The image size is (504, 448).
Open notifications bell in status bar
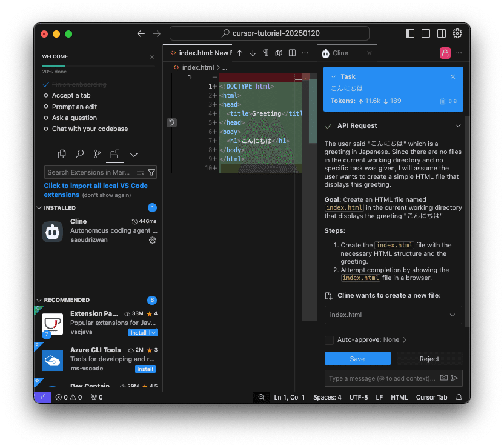(x=459, y=398)
